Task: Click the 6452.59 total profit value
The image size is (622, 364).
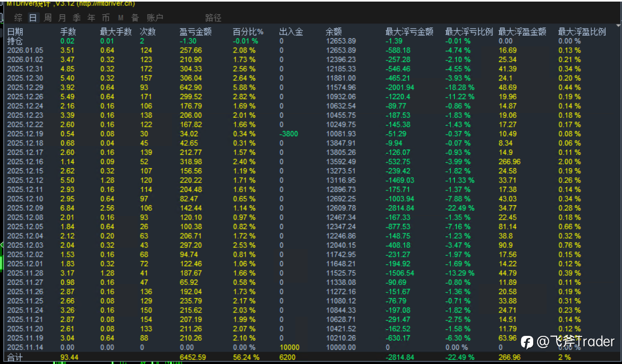Action: pos(193,357)
